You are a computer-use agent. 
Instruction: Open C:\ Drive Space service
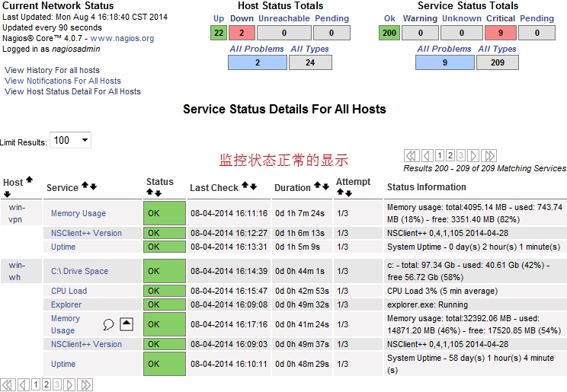pos(79,271)
